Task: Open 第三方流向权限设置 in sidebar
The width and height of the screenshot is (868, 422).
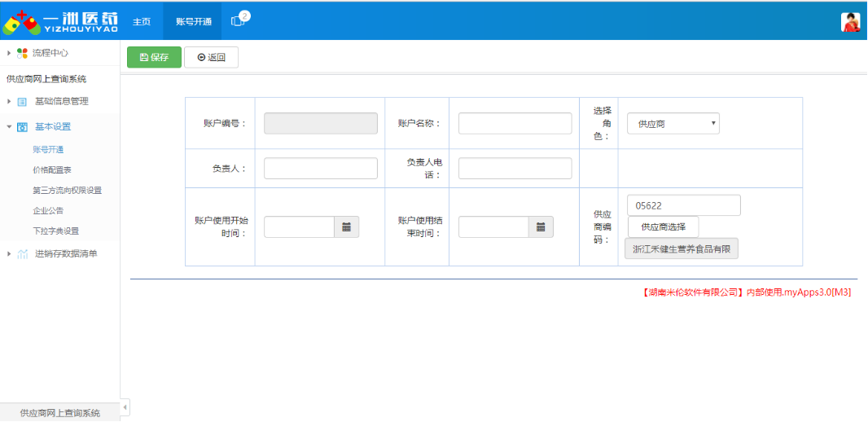Action: click(x=67, y=191)
